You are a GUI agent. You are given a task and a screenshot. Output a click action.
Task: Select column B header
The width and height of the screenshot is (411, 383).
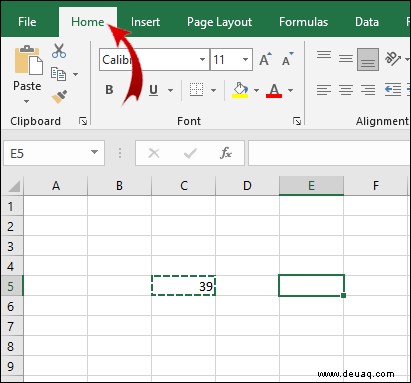tap(119, 186)
